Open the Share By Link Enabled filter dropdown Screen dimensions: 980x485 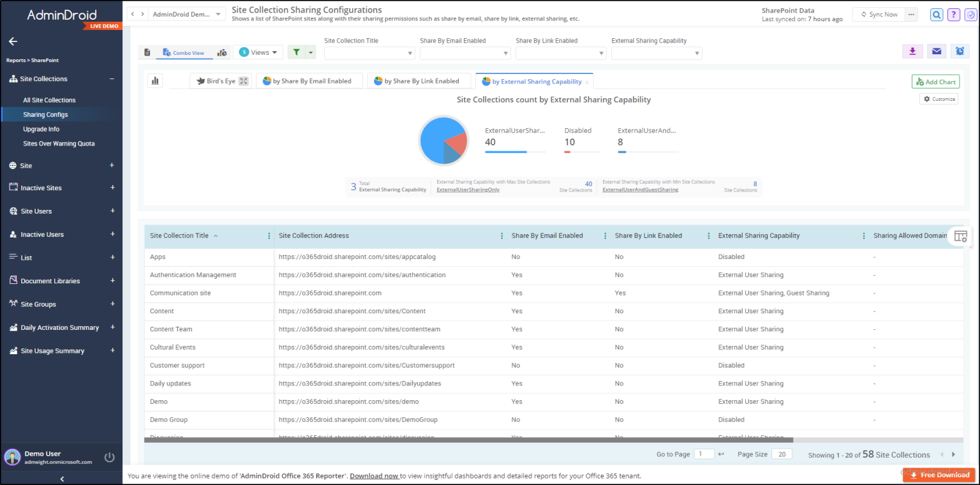561,54
